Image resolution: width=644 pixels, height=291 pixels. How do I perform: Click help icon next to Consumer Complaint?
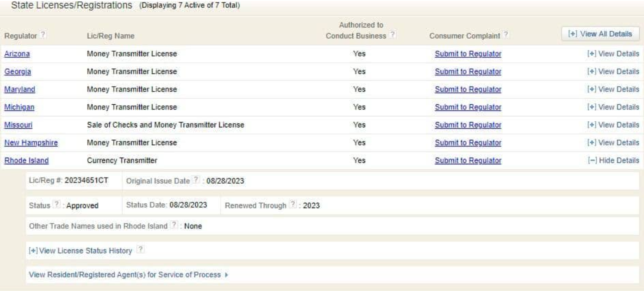tap(505, 36)
